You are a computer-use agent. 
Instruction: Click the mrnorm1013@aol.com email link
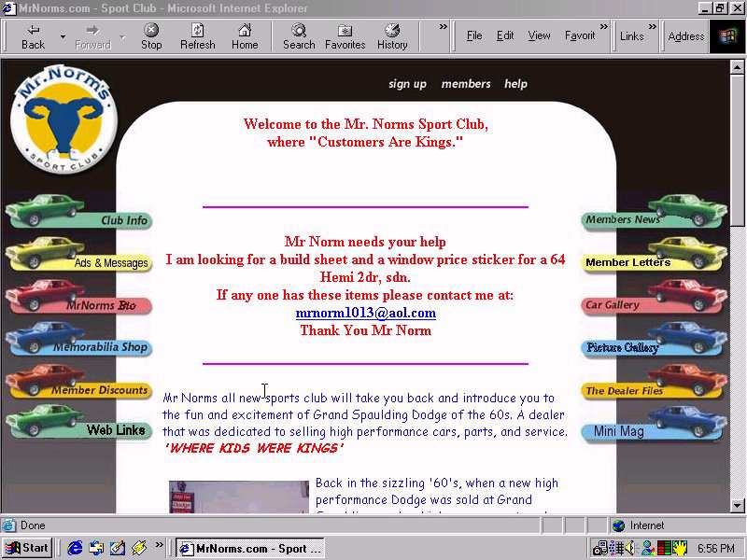(x=365, y=314)
